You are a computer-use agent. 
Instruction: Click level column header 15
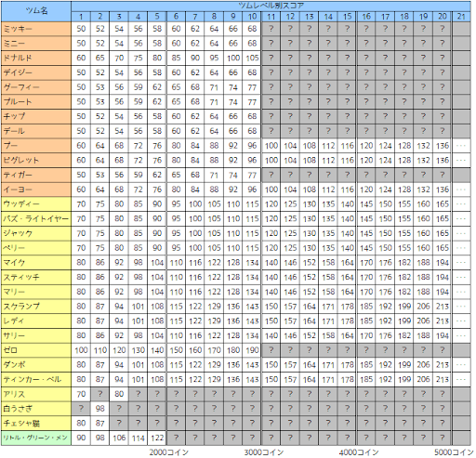coord(348,17)
